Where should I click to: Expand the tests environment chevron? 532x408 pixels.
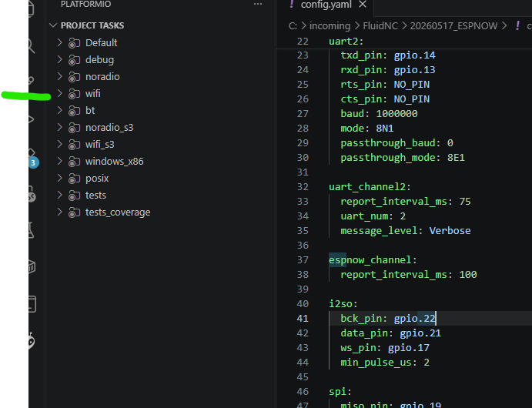pyautogui.click(x=60, y=195)
